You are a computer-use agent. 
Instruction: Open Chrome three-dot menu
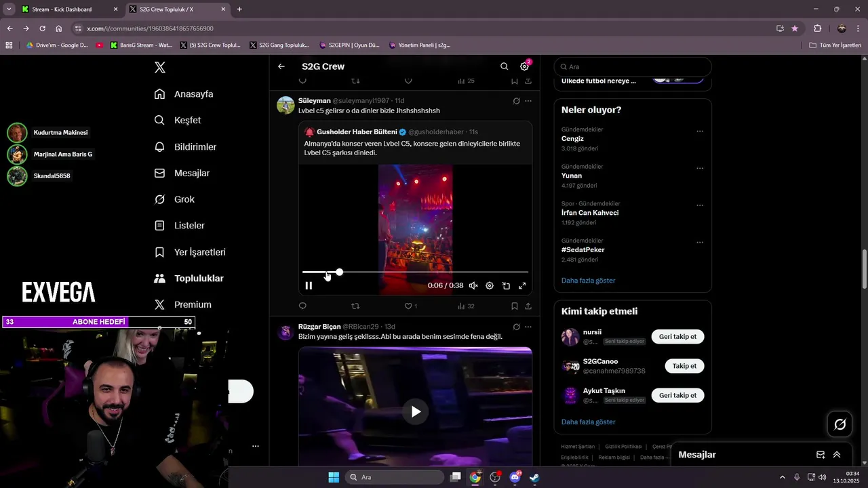859,28
